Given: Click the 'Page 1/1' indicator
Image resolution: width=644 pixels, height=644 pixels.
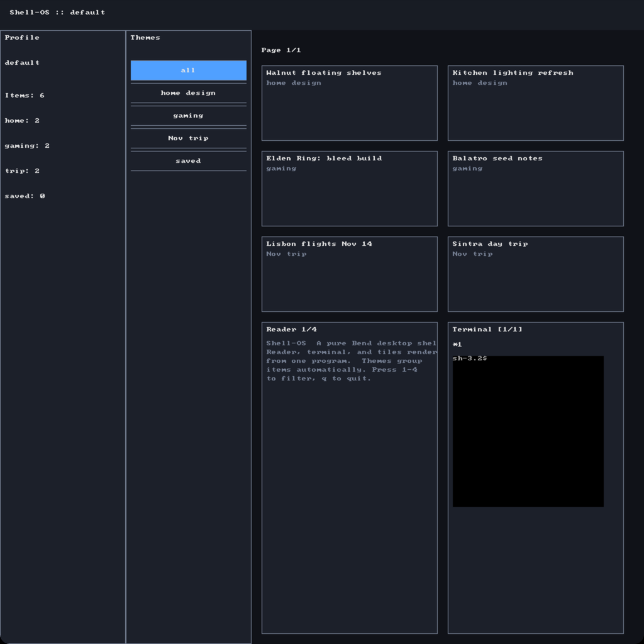Looking at the screenshot, I should pyautogui.click(x=281, y=50).
